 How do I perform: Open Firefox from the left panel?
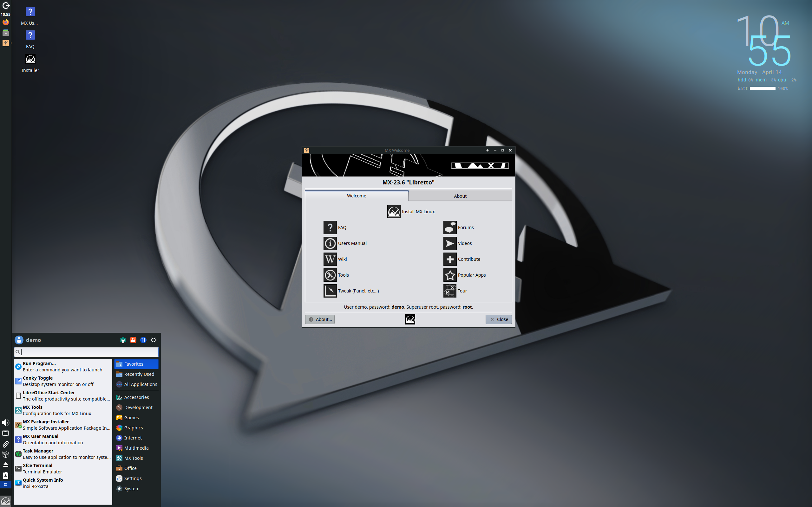click(5, 22)
